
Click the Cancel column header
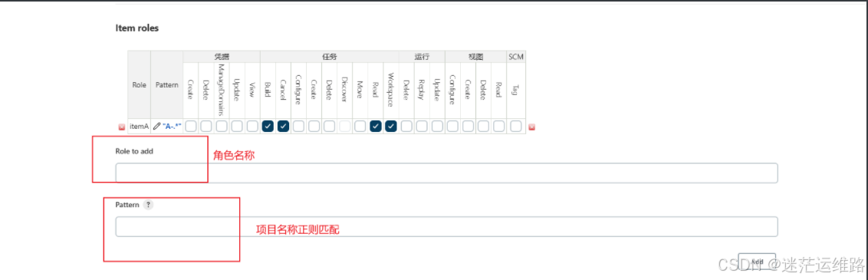pos(284,91)
